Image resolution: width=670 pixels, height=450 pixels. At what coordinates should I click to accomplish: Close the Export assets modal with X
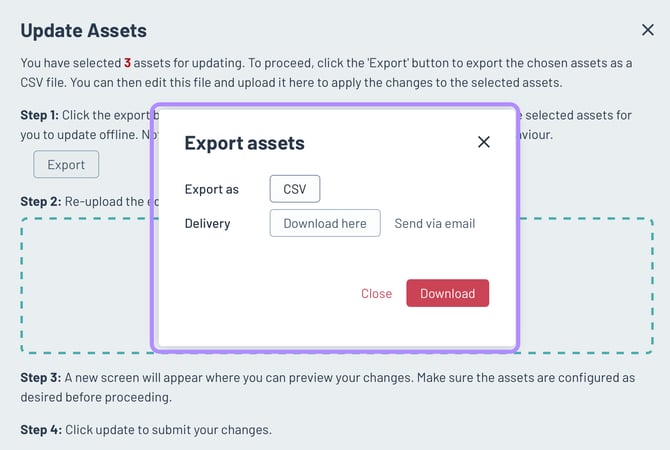coord(484,142)
